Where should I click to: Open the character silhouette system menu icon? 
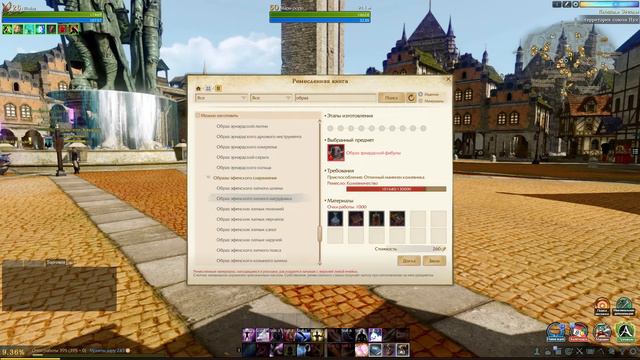(x=537, y=351)
